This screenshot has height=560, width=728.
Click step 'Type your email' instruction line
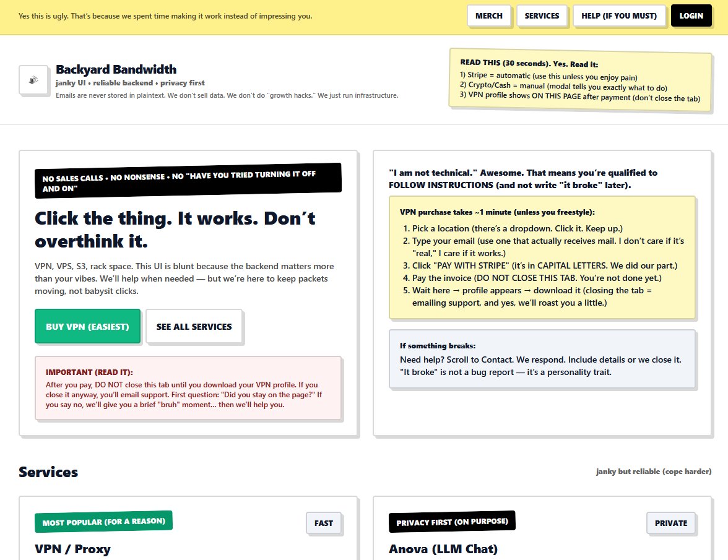(548, 247)
